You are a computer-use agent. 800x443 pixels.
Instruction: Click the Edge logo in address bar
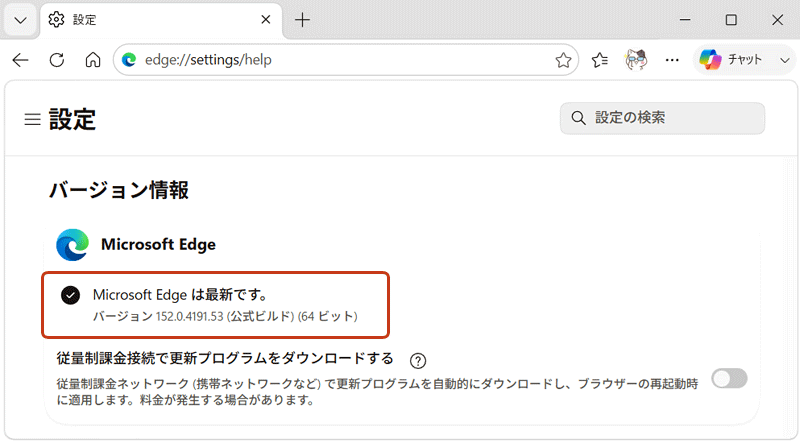(x=129, y=60)
